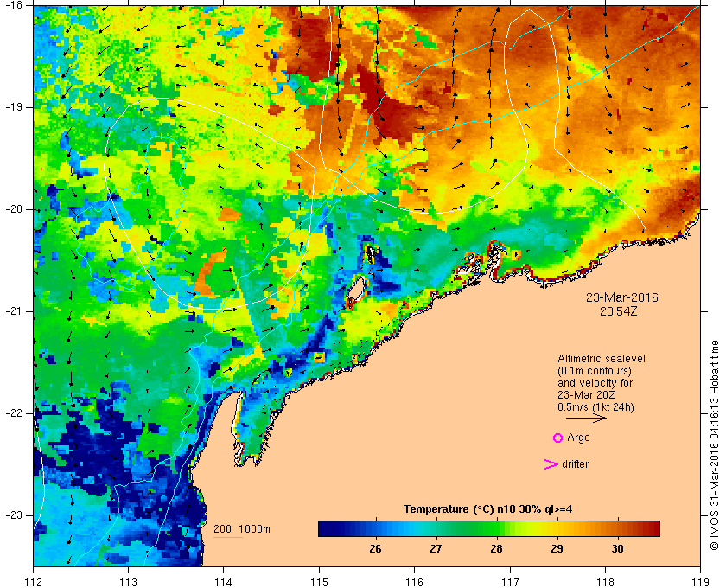Viewport: 726px width, 588px height.
Task: Click the magenta drifter arrow legend symbol
Action: pyautogui.click(x=551, y=464)
